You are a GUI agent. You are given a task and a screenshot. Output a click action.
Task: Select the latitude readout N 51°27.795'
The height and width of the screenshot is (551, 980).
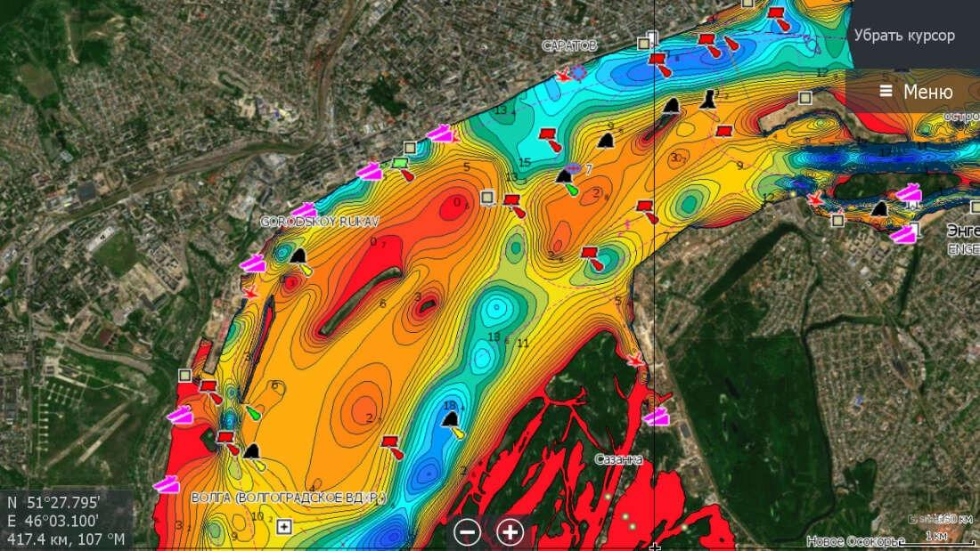point(53,502)
